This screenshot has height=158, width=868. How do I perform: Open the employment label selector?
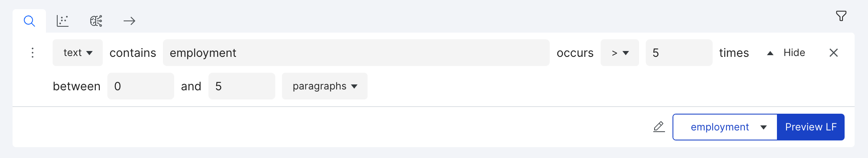point(725,127)
